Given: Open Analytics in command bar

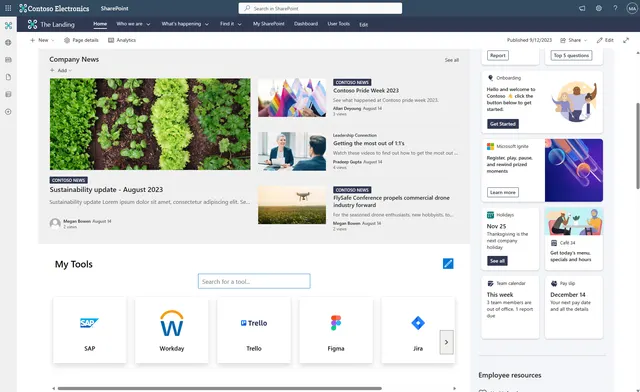Looking at the screenshot, I should pos(122,40).
